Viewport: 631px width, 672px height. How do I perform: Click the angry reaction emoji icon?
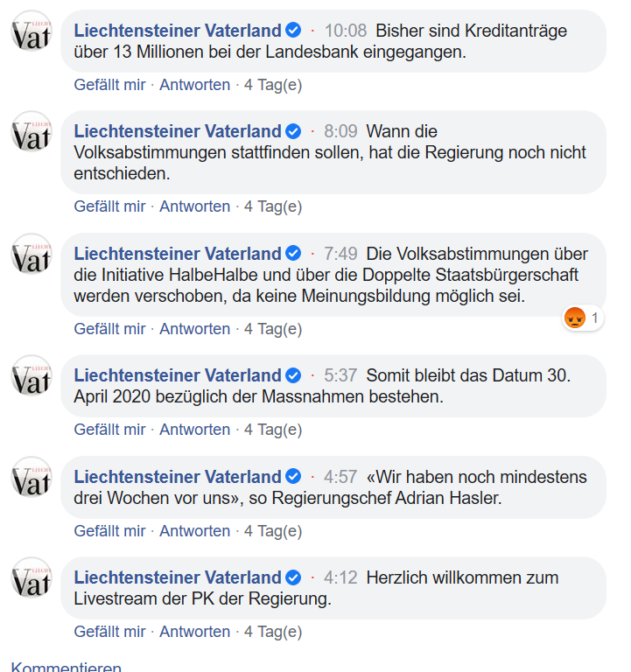[575, 318]
